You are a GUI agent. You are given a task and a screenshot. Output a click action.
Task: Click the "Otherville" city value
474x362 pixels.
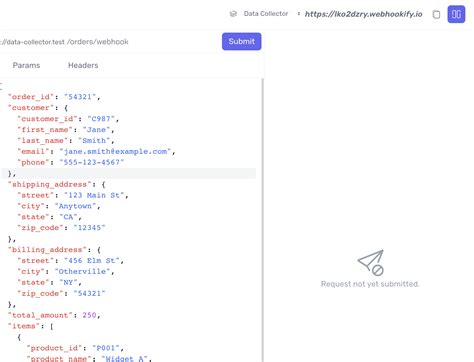[82, 271]
